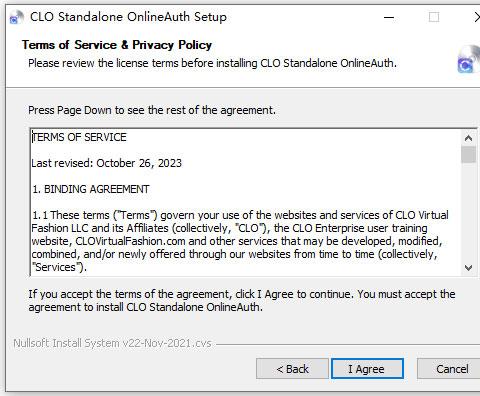Click the CLO installer disc icon in header
The width and height of the screenshot is (480, 396).
[x=468, y=60]
